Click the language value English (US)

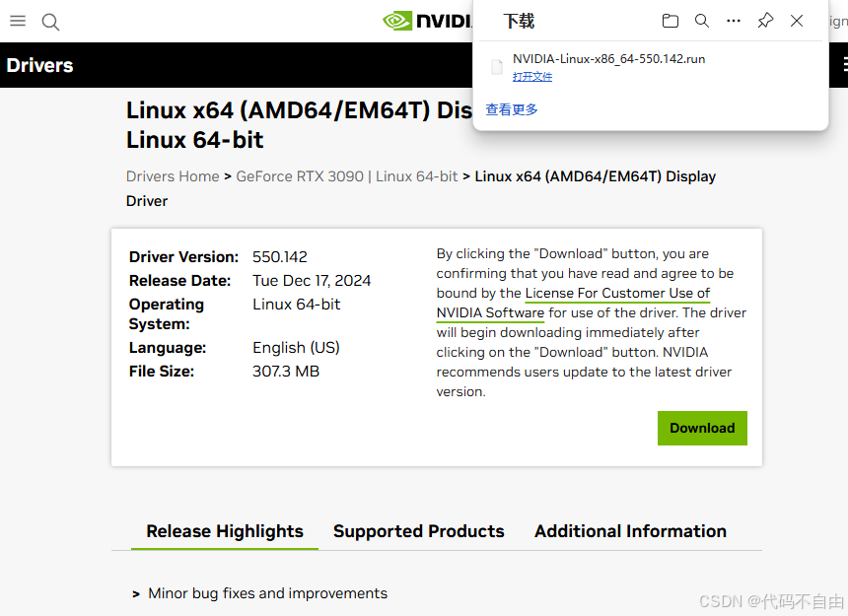click(296, 348)
